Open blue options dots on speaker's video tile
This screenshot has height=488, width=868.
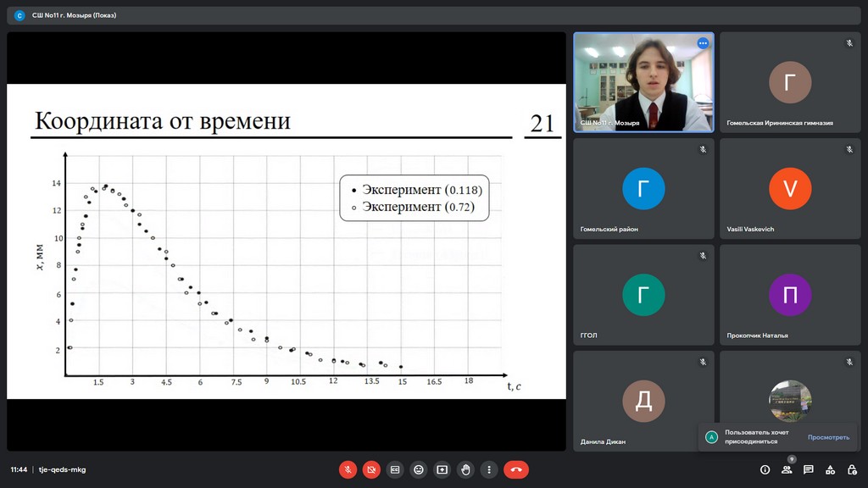pos(703,43)
